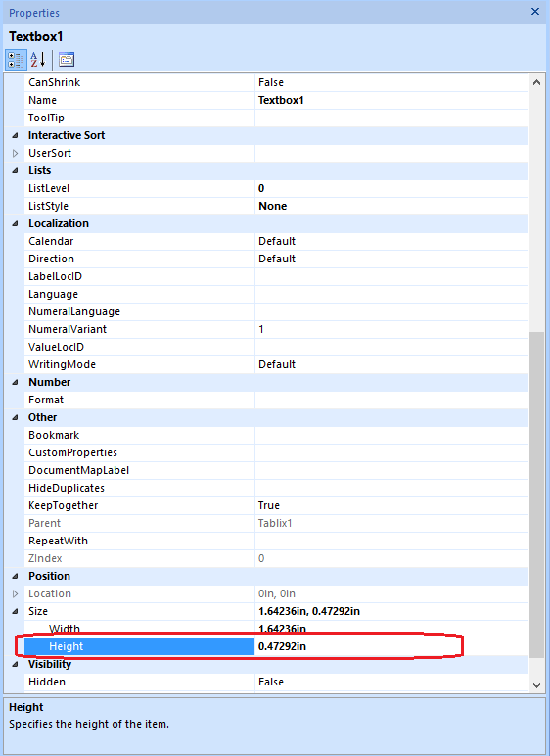Click the vertical scrollbar thumb
The height and width of the screenshot is (756, 550).
pos(536,495)
